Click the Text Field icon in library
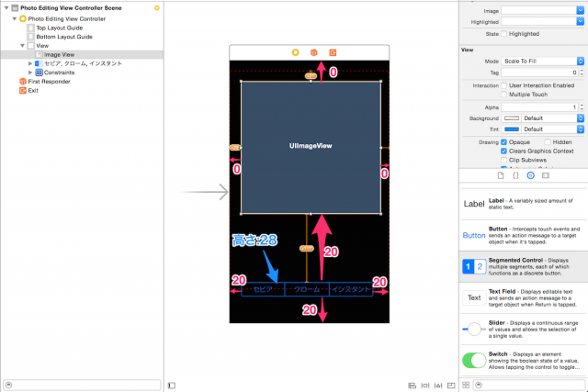The height and width of the screenshot is (392, 588). [474, 297]
